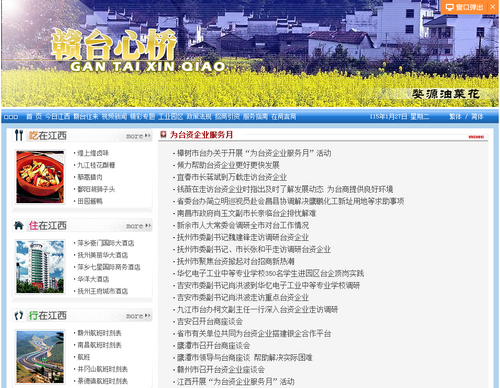Open 工业园区 in the navigation bar
500x388 pixels.
(x=171, y=116)
